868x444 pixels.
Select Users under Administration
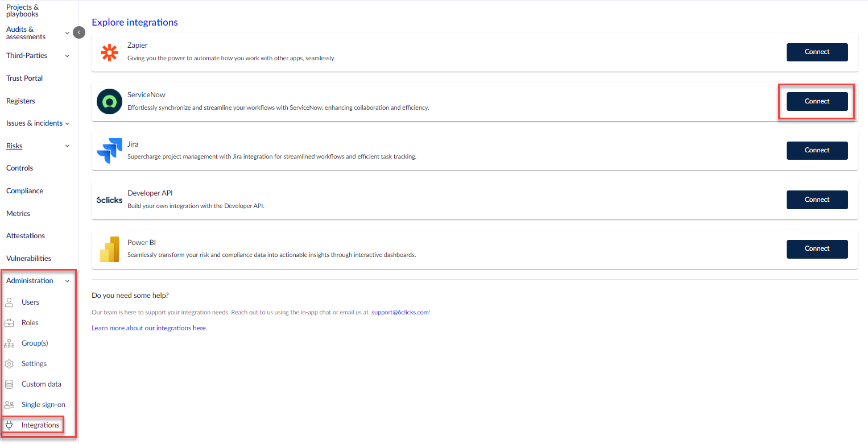coord(30,302)
